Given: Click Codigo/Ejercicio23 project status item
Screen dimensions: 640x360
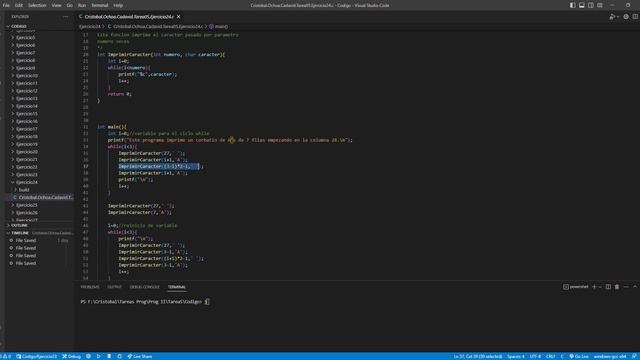Looking at the screenshot, I should [36, 356].
